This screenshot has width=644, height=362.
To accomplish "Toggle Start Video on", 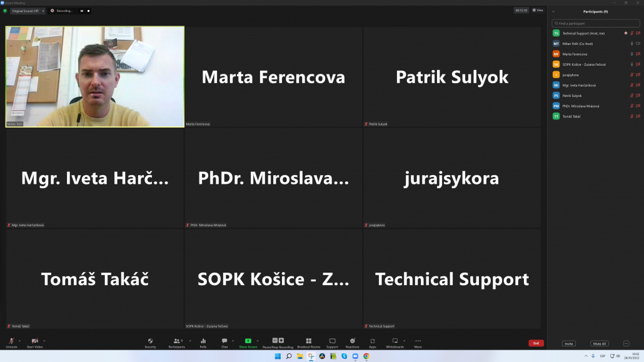I will click(34, 341).
